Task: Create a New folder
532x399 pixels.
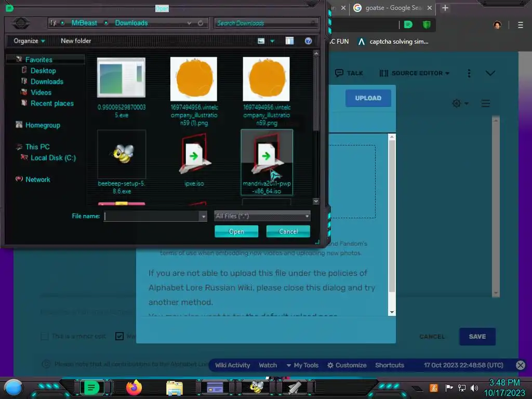Action: 76,41
